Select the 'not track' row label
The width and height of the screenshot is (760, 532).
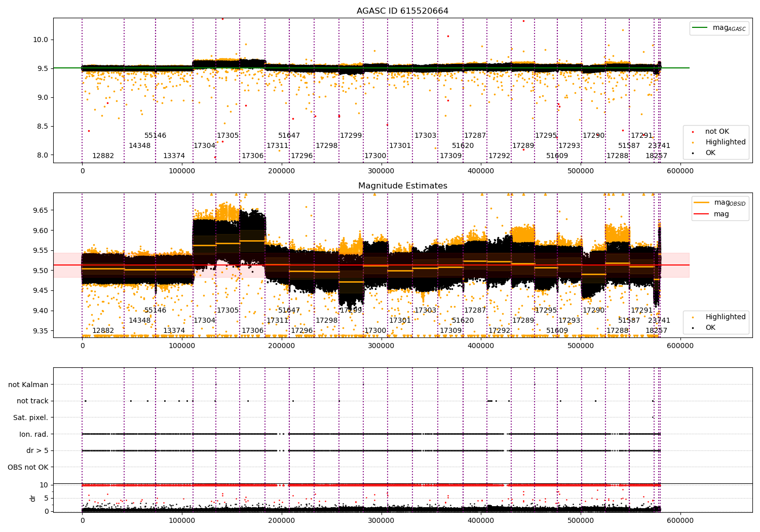pos(32,401)
